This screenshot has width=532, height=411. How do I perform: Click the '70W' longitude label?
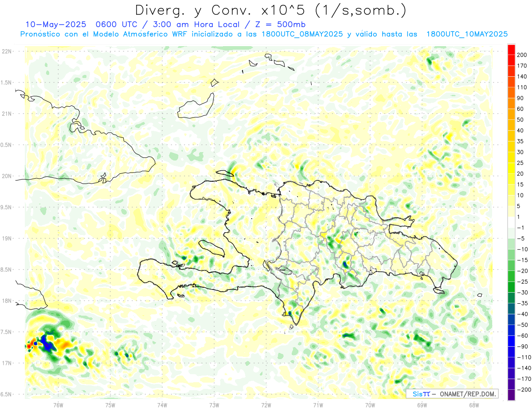(370, 405)
